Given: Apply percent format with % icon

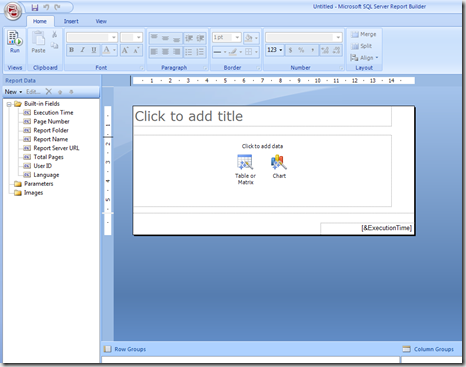Looking at the screenshot, I should coord(301,50).
